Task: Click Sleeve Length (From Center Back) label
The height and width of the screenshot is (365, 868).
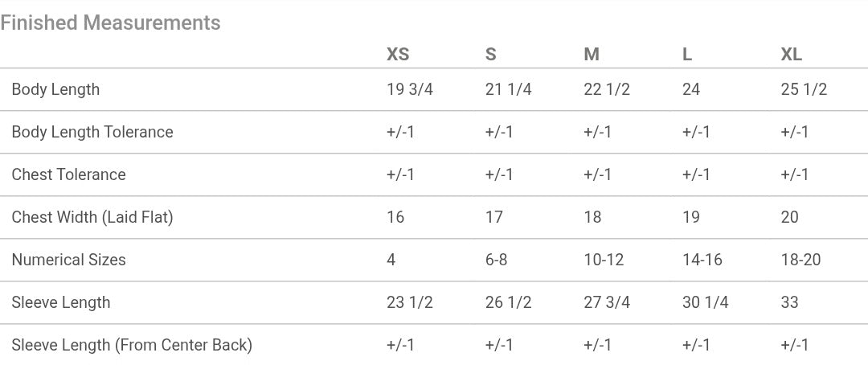Action: pos(132,345)
